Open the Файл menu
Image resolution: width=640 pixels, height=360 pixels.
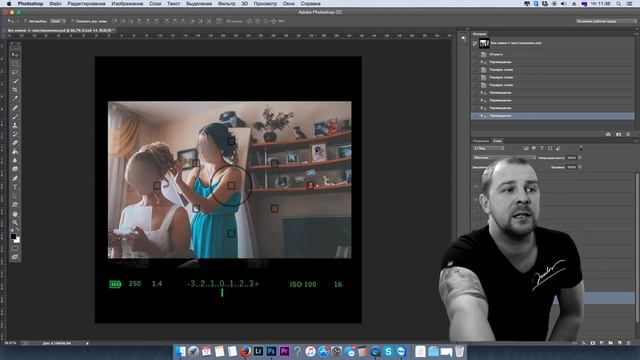[x=55, y=3]
